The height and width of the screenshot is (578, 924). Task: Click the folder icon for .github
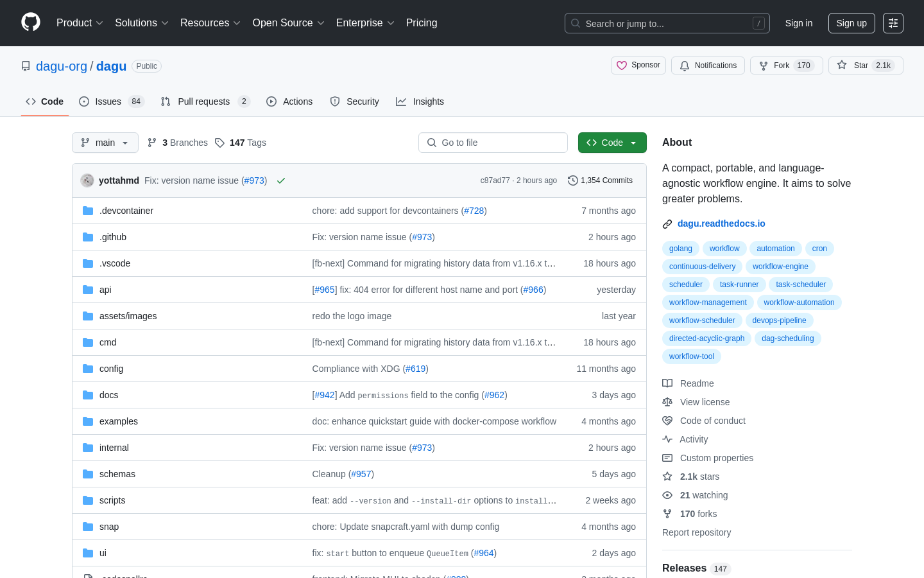point(88,237)
